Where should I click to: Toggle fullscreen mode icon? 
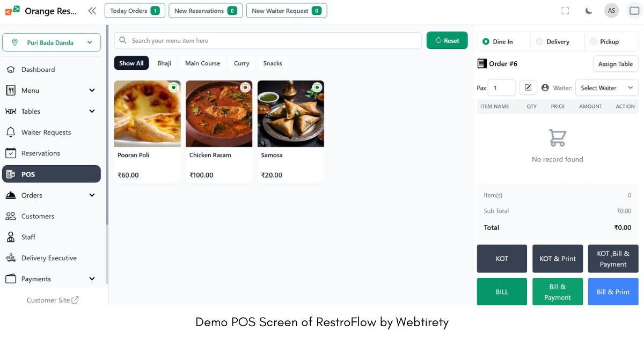(x=565, y=11)
